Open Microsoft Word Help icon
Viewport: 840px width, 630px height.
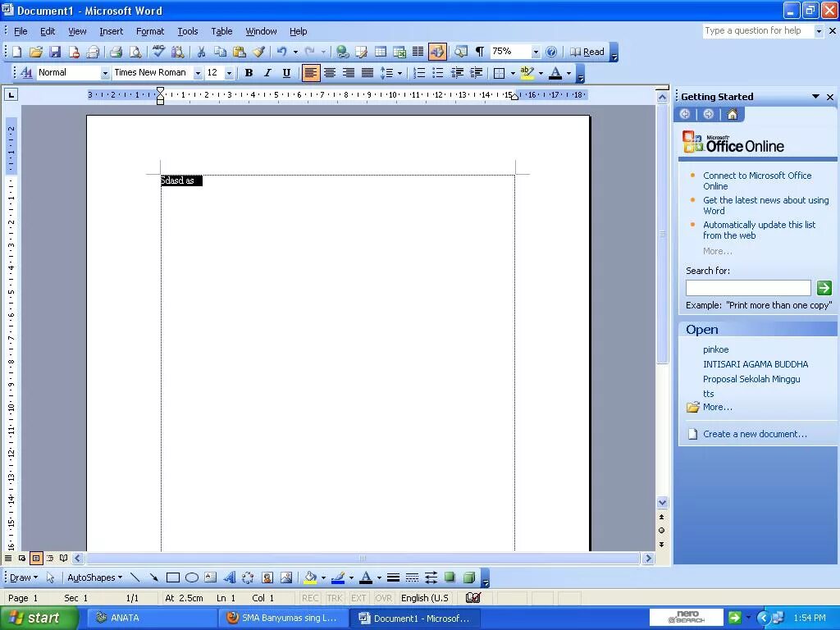pyautogui.click(x=551, y=52)
